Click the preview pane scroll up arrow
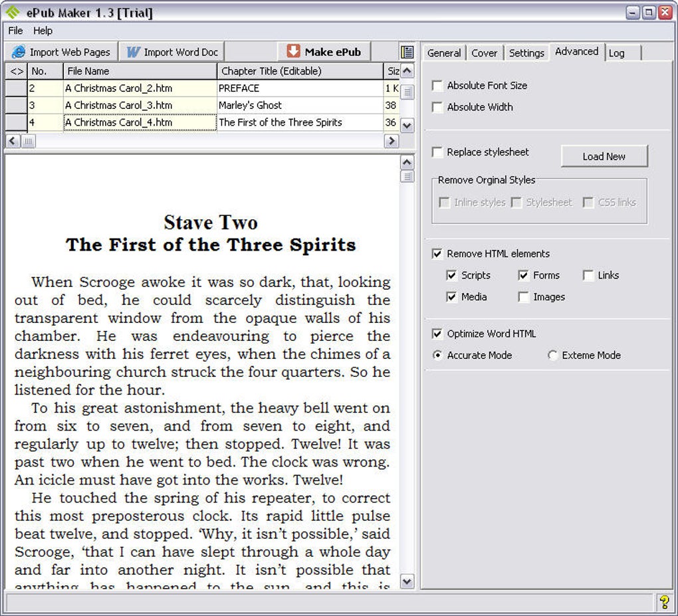The height and width of the screenshot is (616, 678). pos(407,162)
